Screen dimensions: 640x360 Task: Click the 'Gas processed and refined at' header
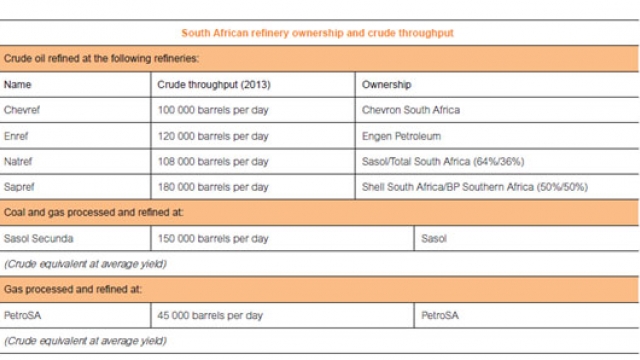coord(319,289)
